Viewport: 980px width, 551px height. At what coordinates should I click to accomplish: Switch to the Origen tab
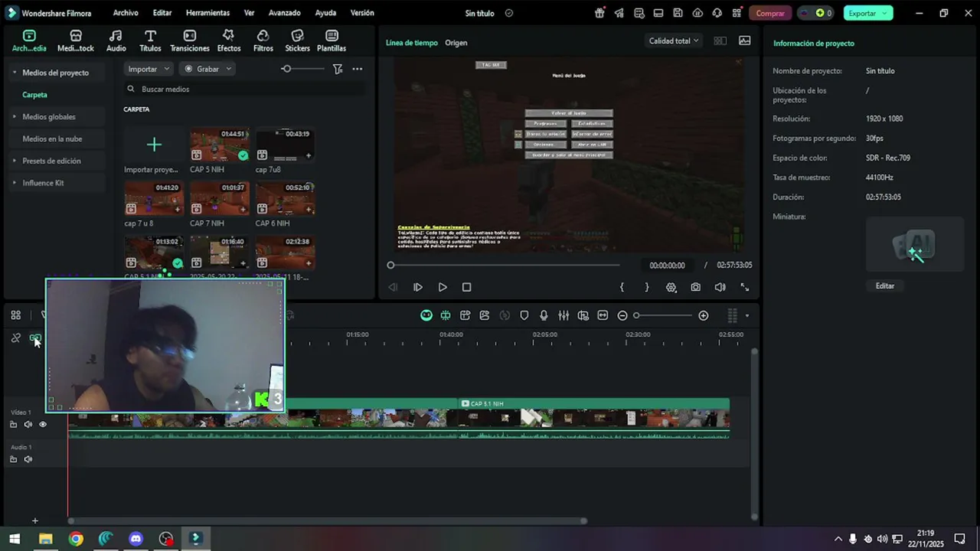456,43
